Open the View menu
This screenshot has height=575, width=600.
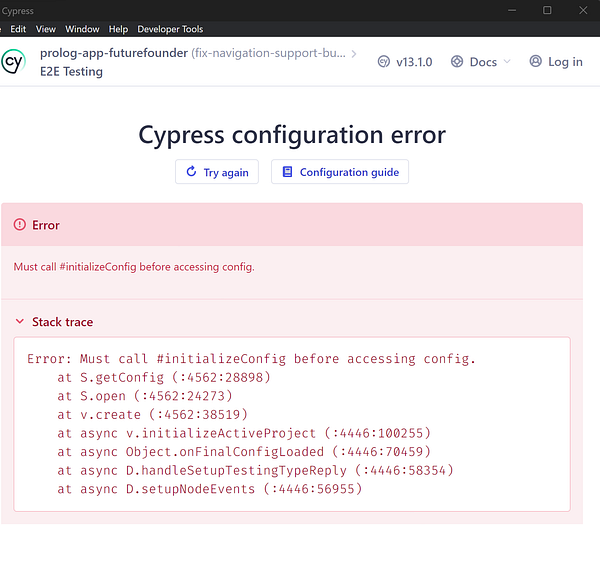(46, 29)
